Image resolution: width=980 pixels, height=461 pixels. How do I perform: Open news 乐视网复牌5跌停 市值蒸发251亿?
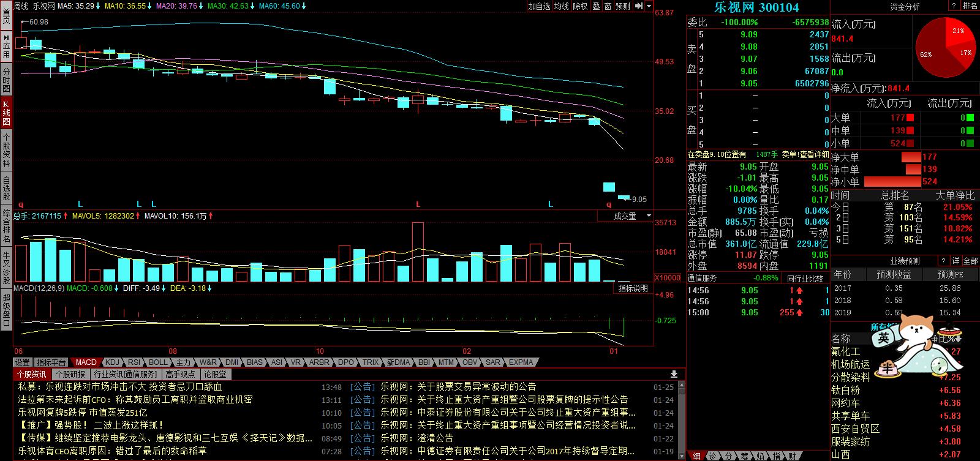[83, 412]
